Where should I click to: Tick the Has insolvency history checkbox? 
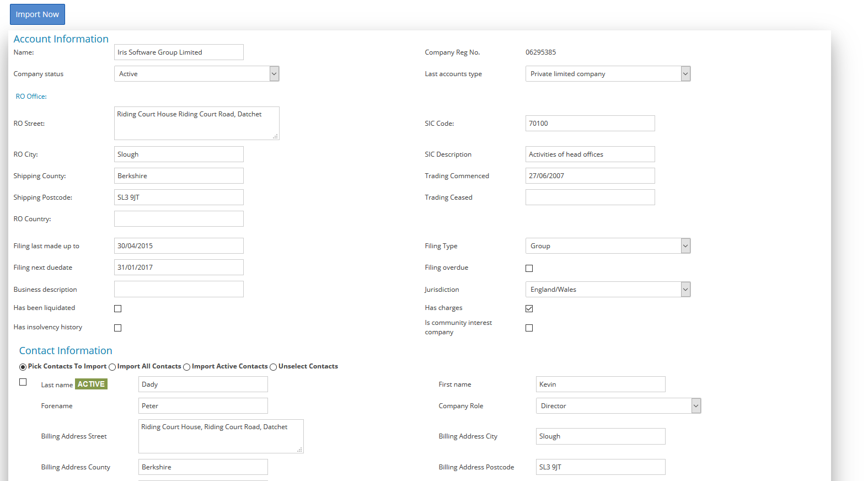118,328
